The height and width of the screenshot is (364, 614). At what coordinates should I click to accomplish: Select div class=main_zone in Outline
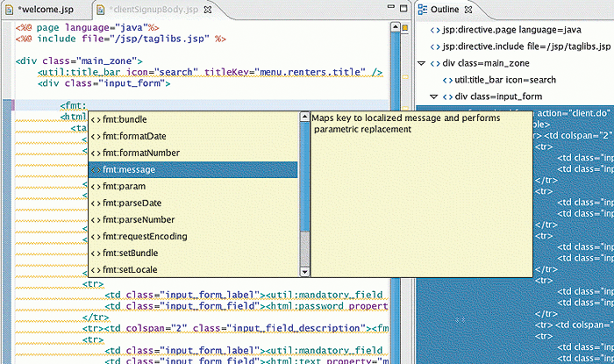486,63
